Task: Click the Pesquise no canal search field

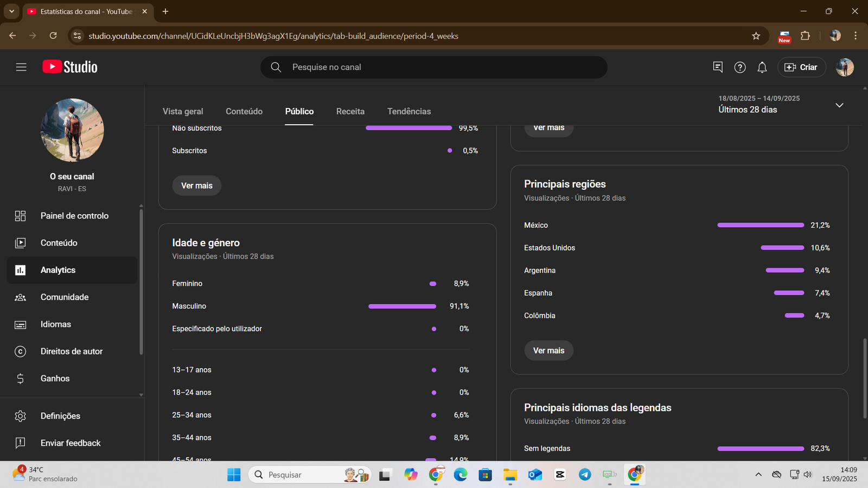Action: 434,67
